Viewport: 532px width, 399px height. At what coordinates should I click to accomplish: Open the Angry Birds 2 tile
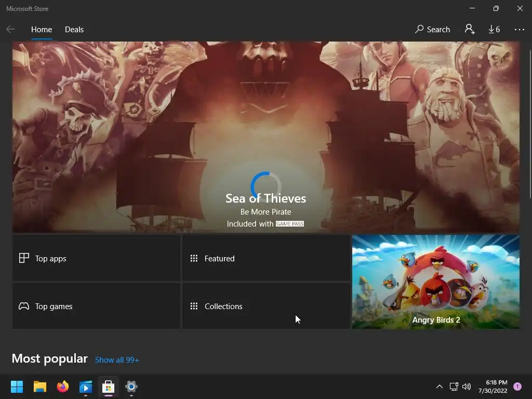coord(436,282)
